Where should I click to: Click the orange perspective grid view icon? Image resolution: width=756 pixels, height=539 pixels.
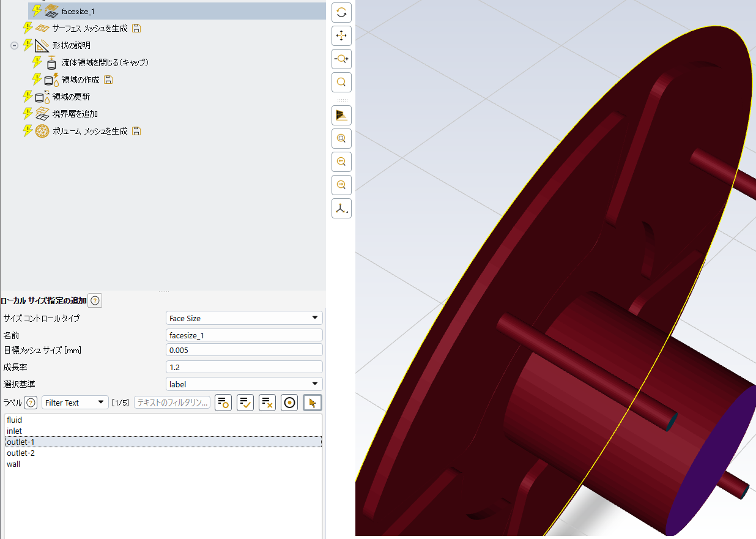point(341,115)
